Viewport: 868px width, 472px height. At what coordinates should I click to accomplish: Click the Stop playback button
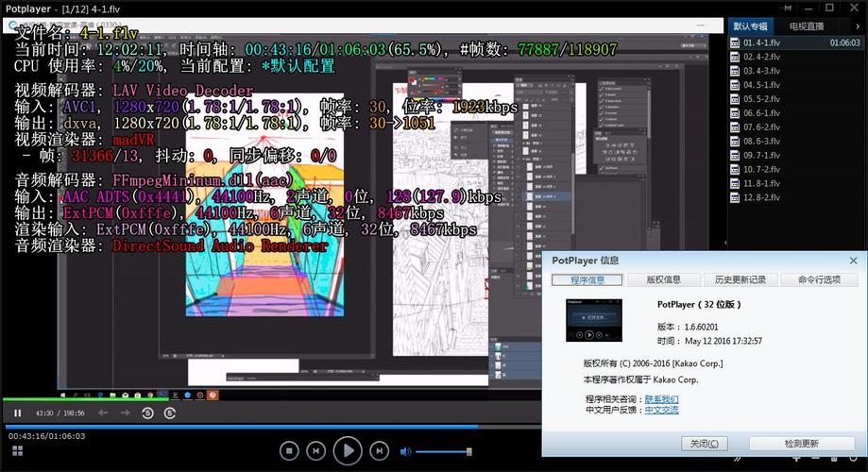289,451
